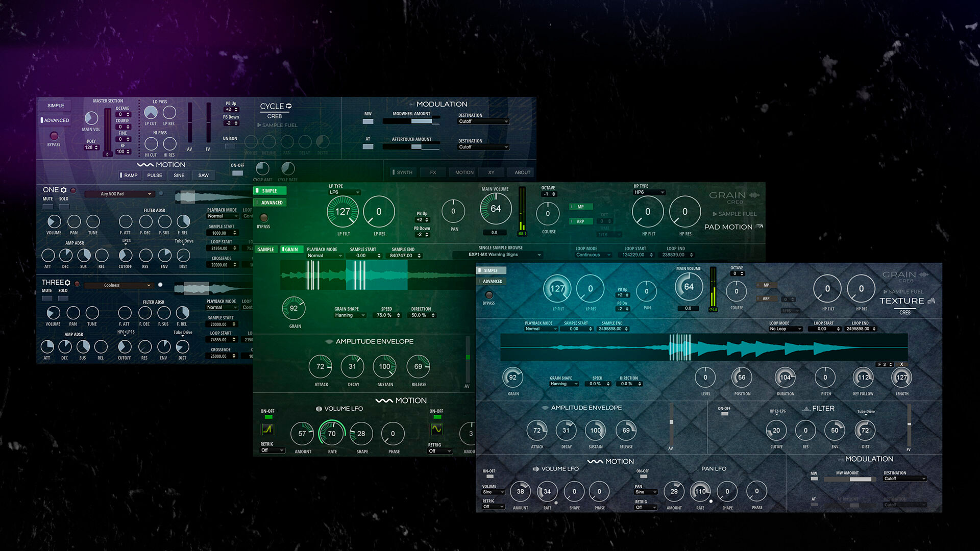Click DURATION knob showing 104 in Texture
Screen dimensions: 980x551
pyautogui.click(x=786, y=378)
